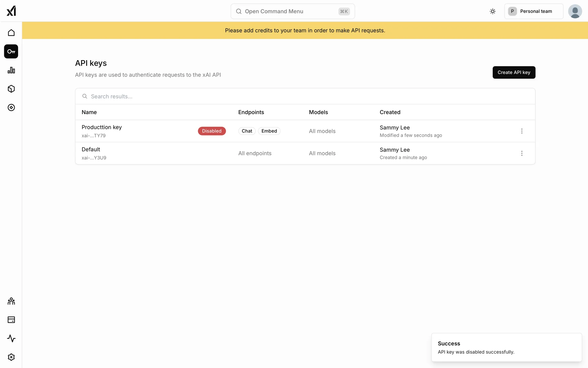
Task: Click the user avatar profile picture
Action: 575,11
